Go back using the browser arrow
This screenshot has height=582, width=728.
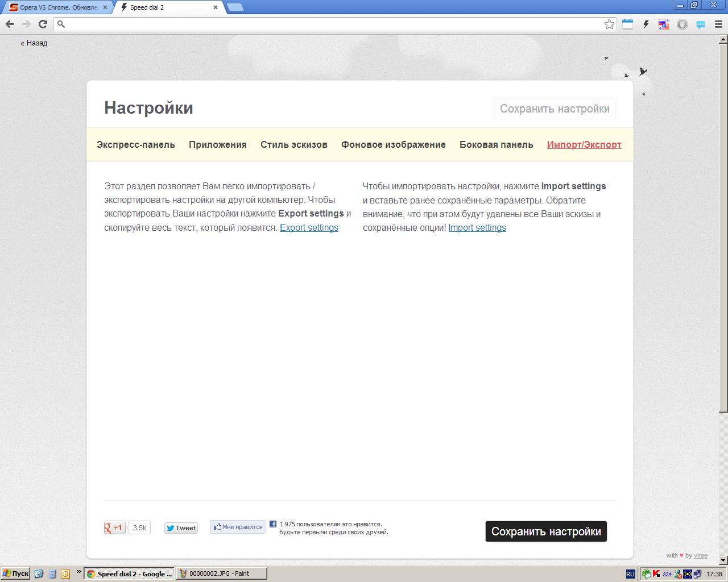[x=10, y=24]
